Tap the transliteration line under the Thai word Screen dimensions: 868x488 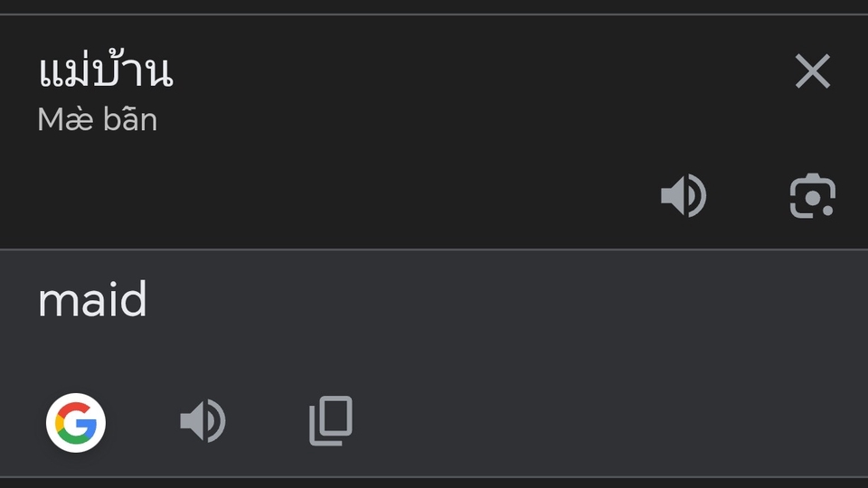pyautogui.click(x=98, y=119)
